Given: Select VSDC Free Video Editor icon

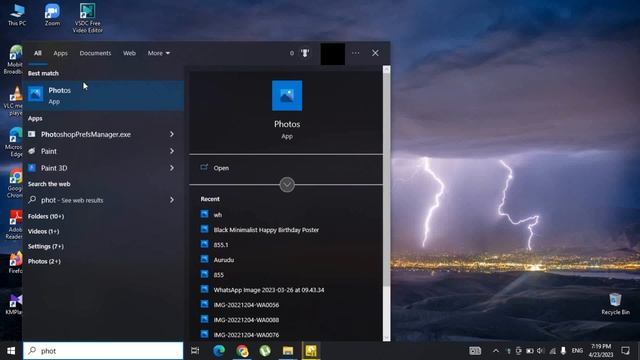Looking at the screenshot, I should coord(87,18).
